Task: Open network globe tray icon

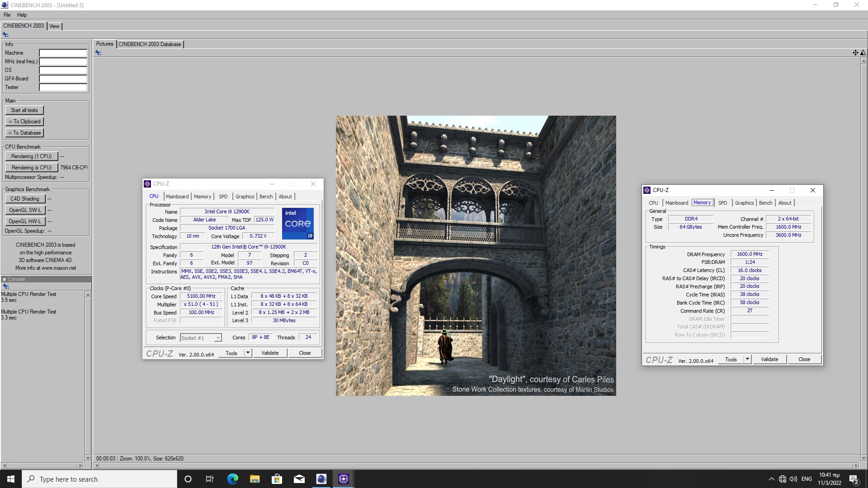Action: 783,479
